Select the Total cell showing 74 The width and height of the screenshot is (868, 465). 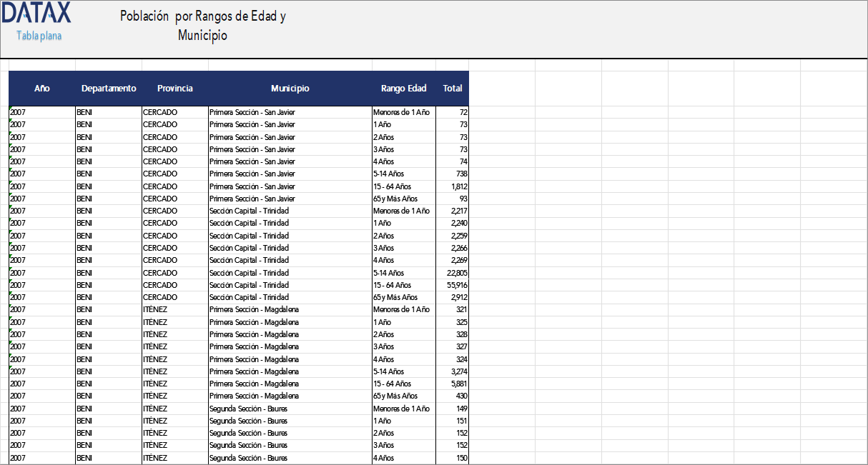pos(453,161)
